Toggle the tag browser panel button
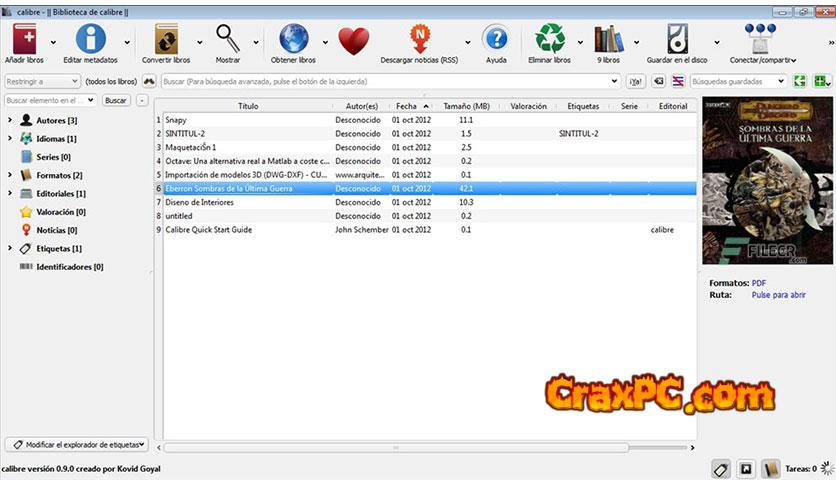The height and width of the screenshot is (484, 836). pyautogui.click(x=720, y=468)
